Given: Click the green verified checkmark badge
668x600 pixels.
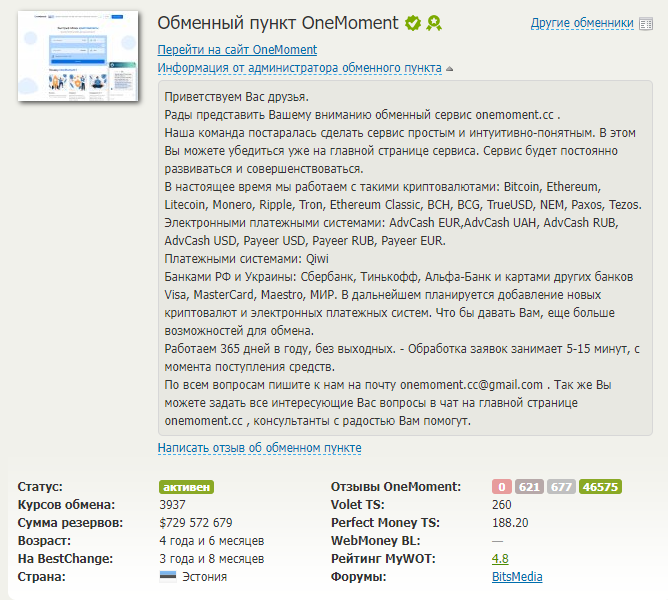Looking at the screenshot, I should pyautogui.click(x=412, y=23).
